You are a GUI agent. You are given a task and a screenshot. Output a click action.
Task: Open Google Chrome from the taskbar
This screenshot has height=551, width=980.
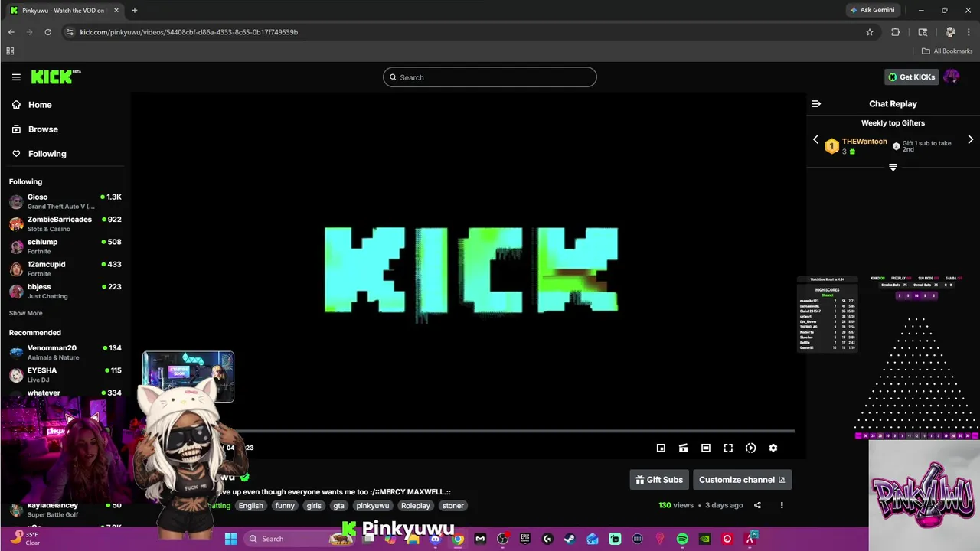[457, 539]
